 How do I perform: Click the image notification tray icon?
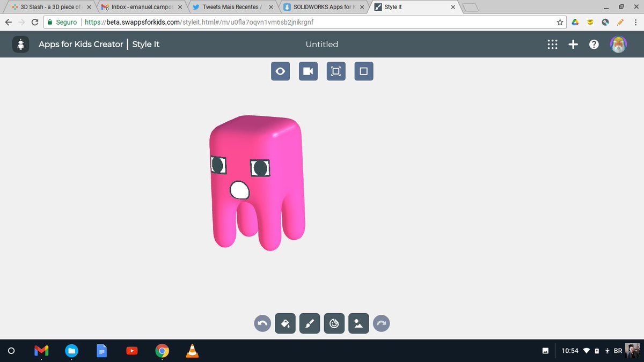[x=545, y=351]
